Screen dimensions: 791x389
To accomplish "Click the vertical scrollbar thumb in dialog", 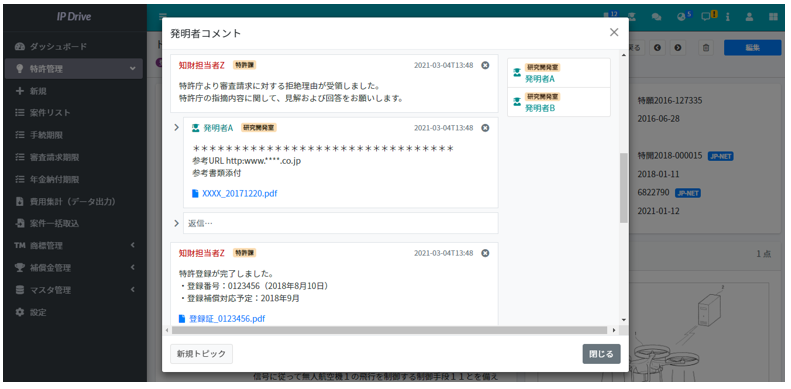I will [624, 188].
